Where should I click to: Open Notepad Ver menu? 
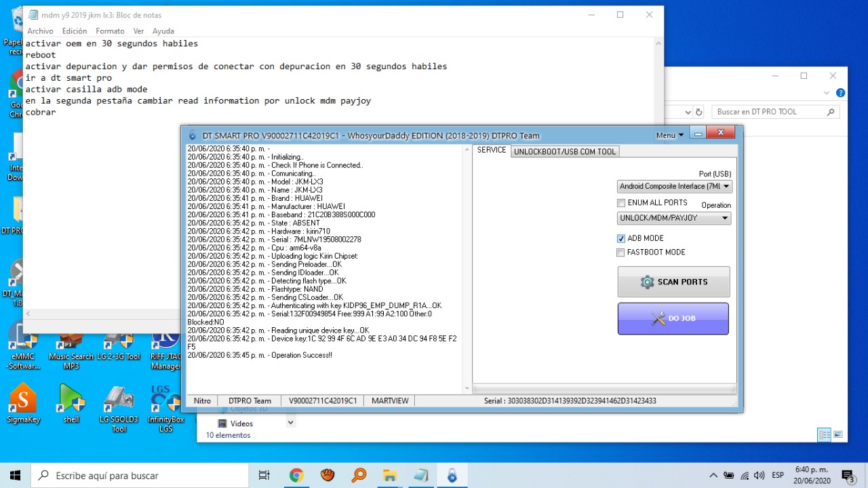[138, 31]
